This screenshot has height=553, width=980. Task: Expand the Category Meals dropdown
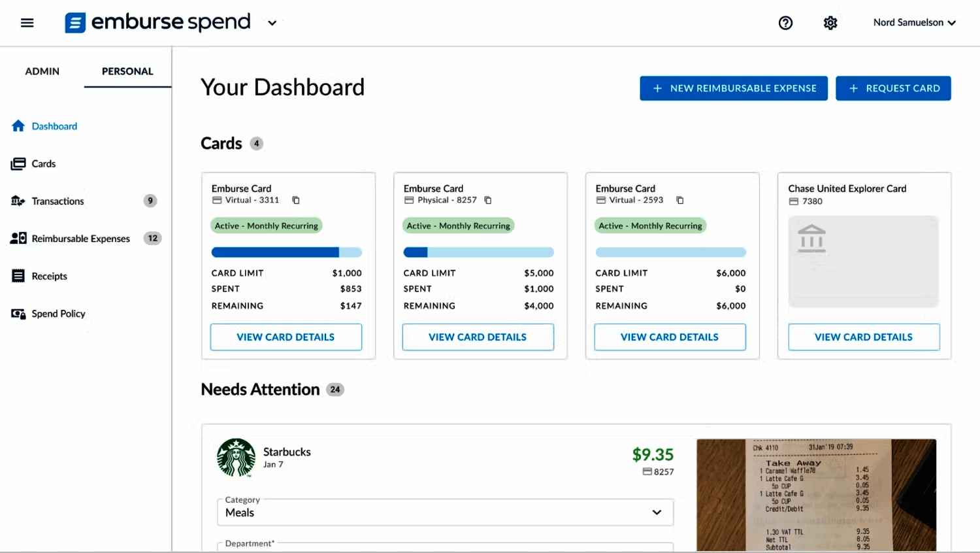[657, 512]
